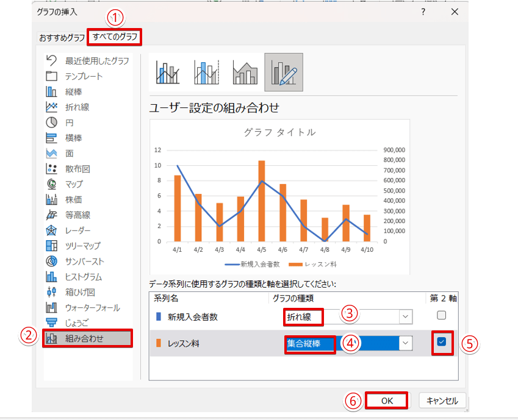Open the ヒストグラム histogram category
The height and width of the screenshot is (420, 518).
(84, 277)
